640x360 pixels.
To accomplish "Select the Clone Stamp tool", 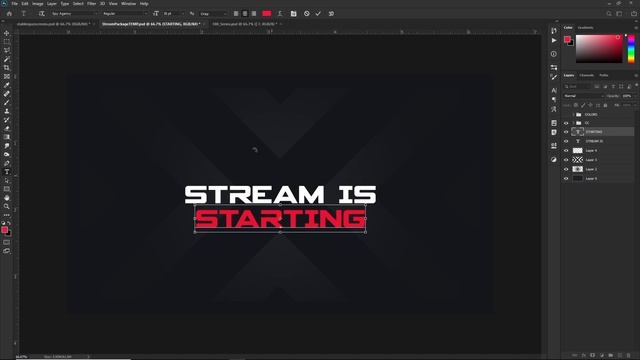I will pyautogui.click(x=7, y=111).
